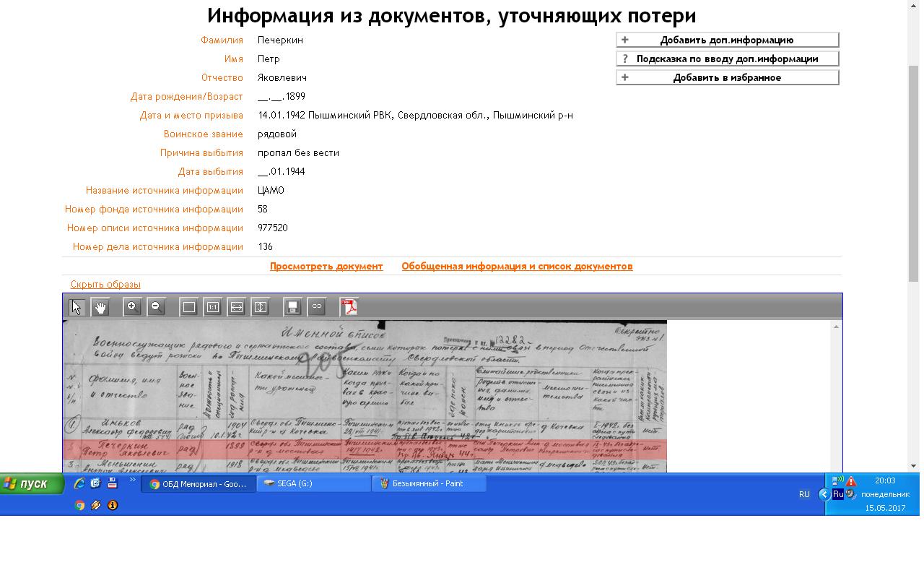924x578 pixels.
Task: Click the page's vertical scrollbar thumb
Action: pos(913,173)
